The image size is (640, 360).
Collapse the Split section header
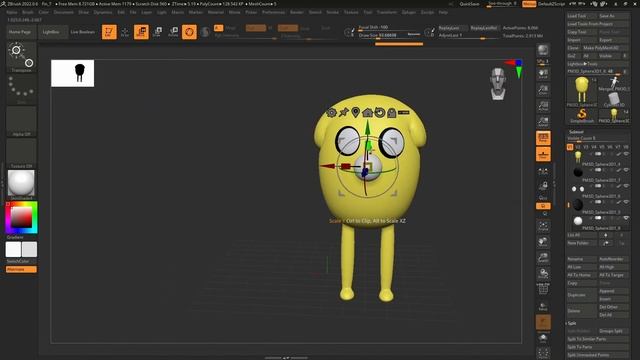(x=572, y=323)
